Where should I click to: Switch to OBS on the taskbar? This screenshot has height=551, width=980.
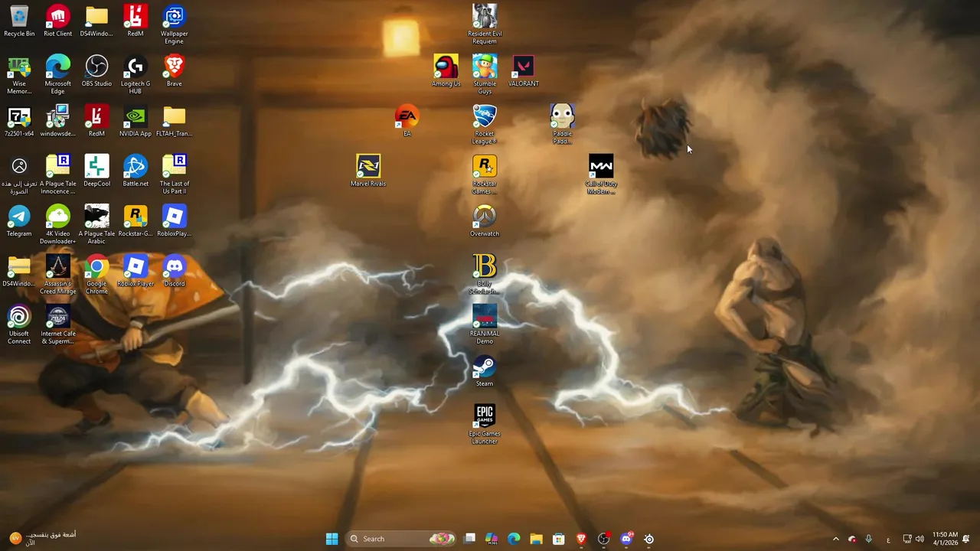(x=603, y=539)
